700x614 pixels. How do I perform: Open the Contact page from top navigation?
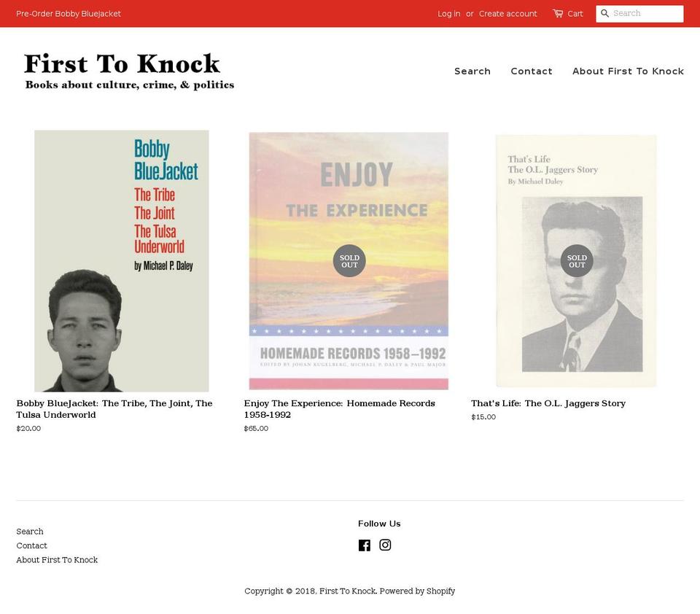pos(532,71)
